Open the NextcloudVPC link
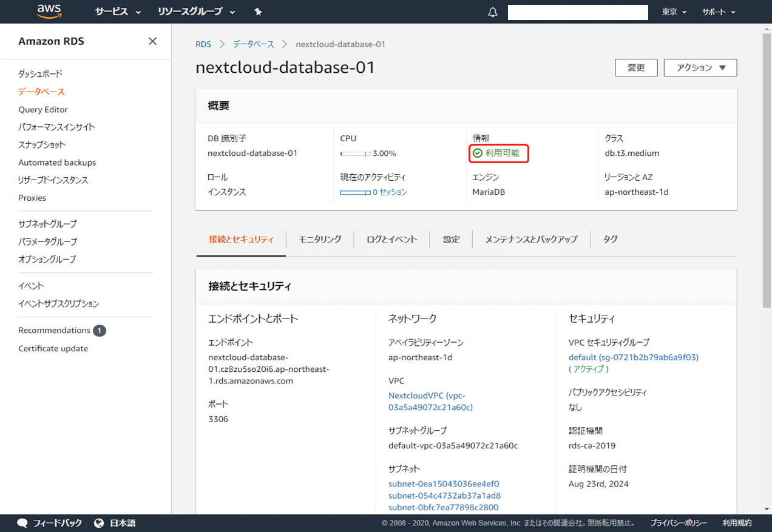The height and width of the screenshot is (532, 772). (x=430, y=401)
